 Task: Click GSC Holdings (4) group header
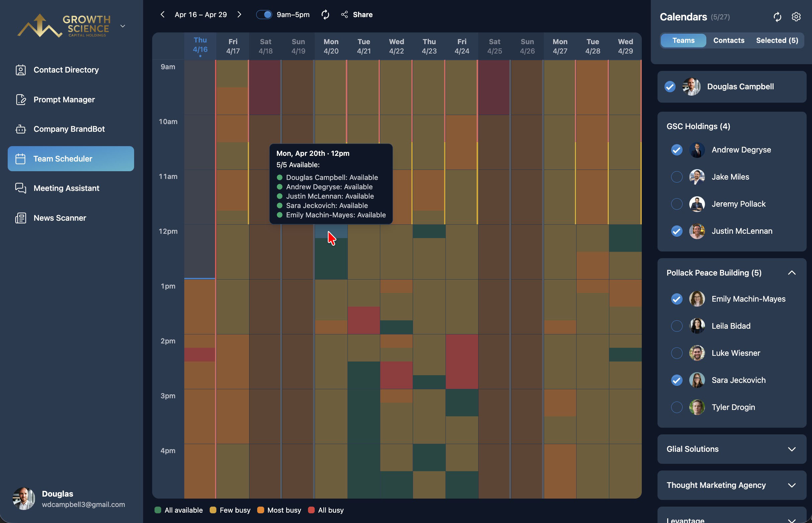[x=698, y=126]
